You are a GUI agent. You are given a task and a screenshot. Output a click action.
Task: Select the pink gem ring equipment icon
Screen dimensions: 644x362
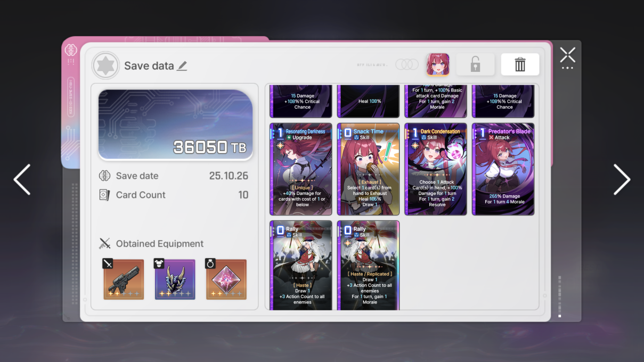pos(226,279)
